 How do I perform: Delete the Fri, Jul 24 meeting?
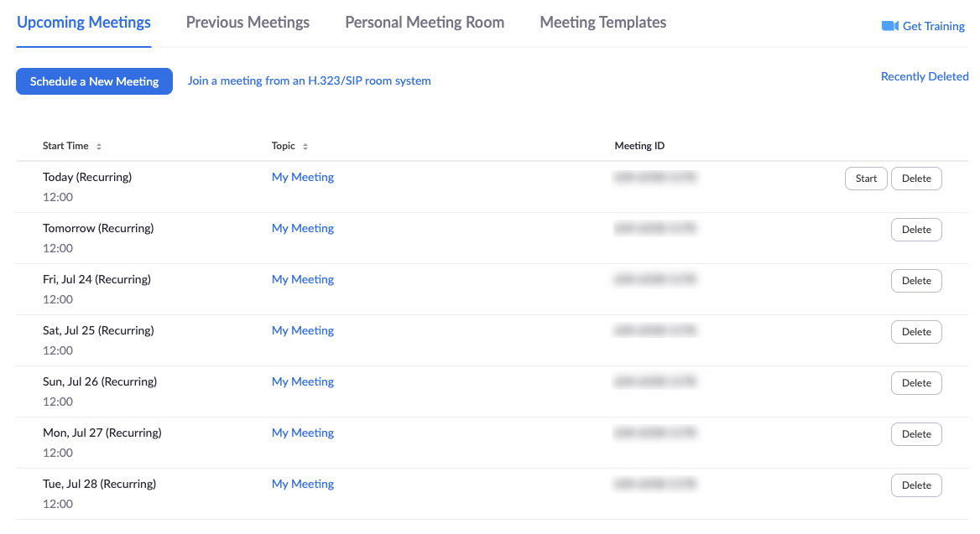(x=916, y=281)
